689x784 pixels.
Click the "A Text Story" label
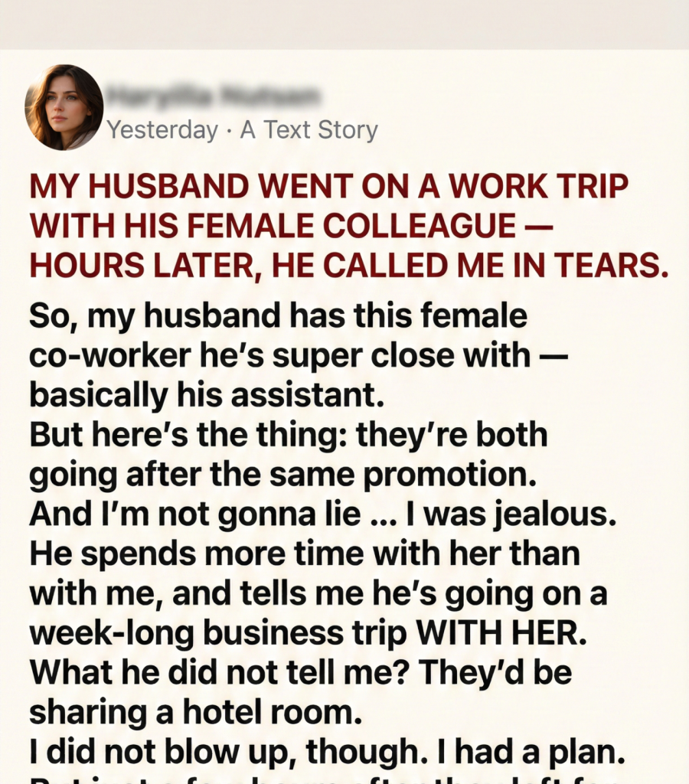point(309,130)
